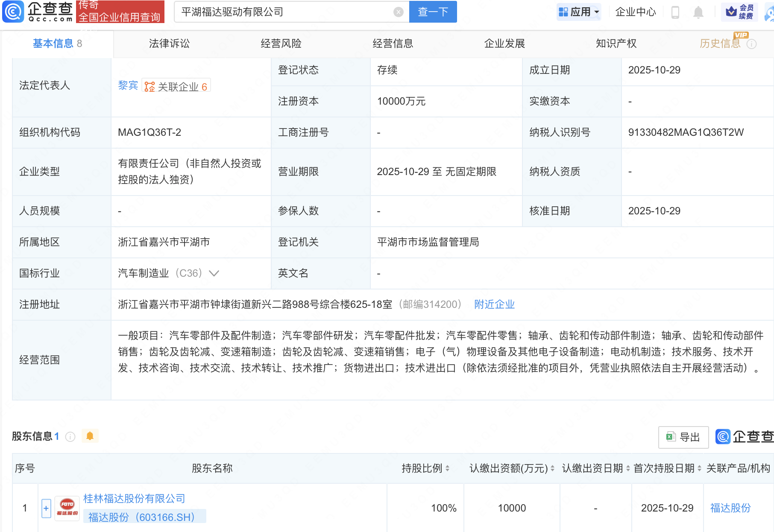Open the 应用 dropdown menu

(579, 12)
